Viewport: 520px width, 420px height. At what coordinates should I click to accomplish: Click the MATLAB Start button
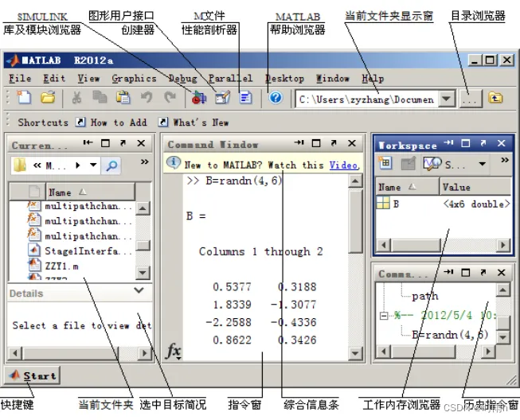pyautogui.click(x=33, y=375)
